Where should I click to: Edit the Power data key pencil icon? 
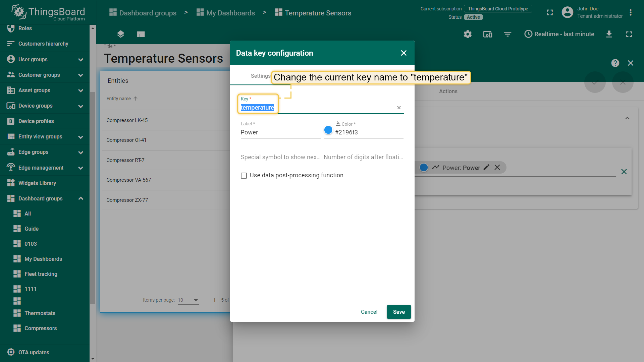486,167
